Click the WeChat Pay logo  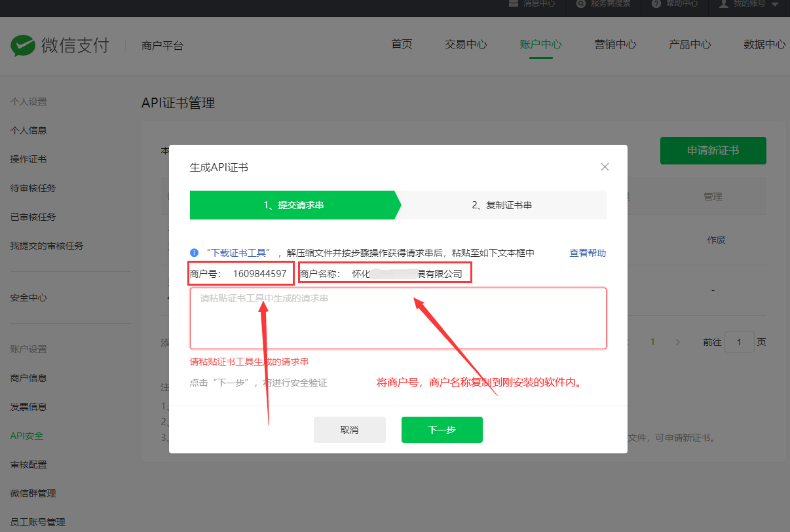tap(60, 45)
